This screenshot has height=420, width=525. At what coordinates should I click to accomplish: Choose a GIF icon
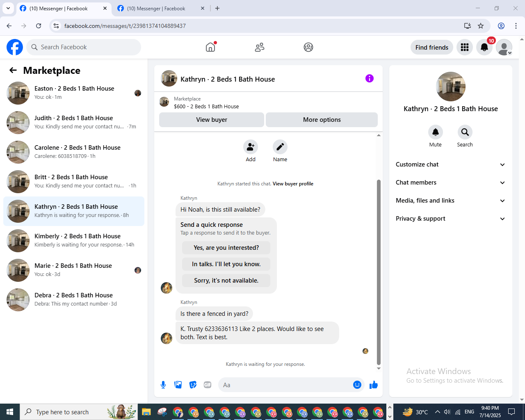pos(208,385)
